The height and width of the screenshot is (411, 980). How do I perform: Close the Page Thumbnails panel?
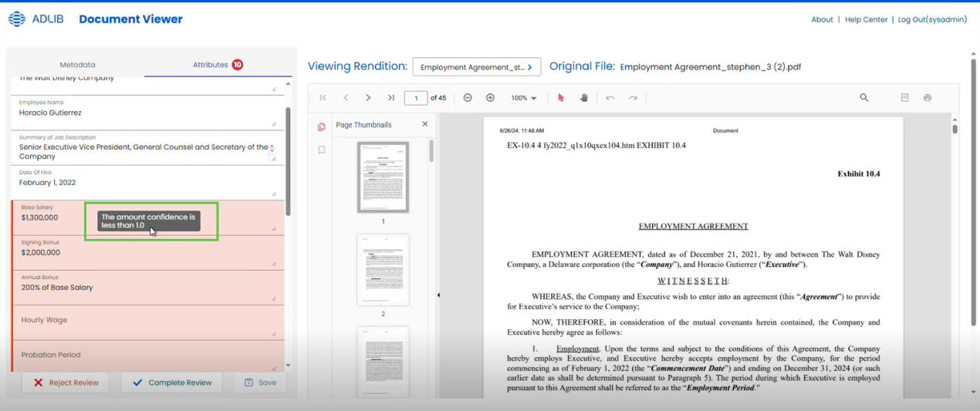tap(424, 124)
